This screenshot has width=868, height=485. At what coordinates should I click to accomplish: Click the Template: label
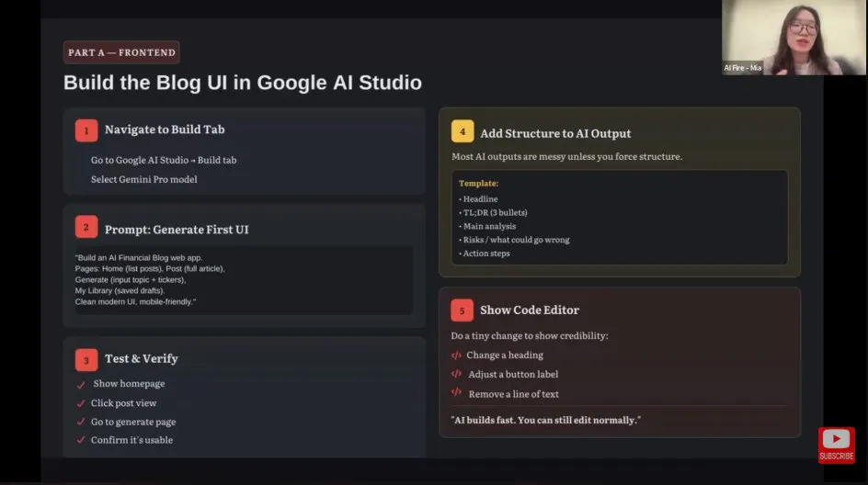click(478, 183)
